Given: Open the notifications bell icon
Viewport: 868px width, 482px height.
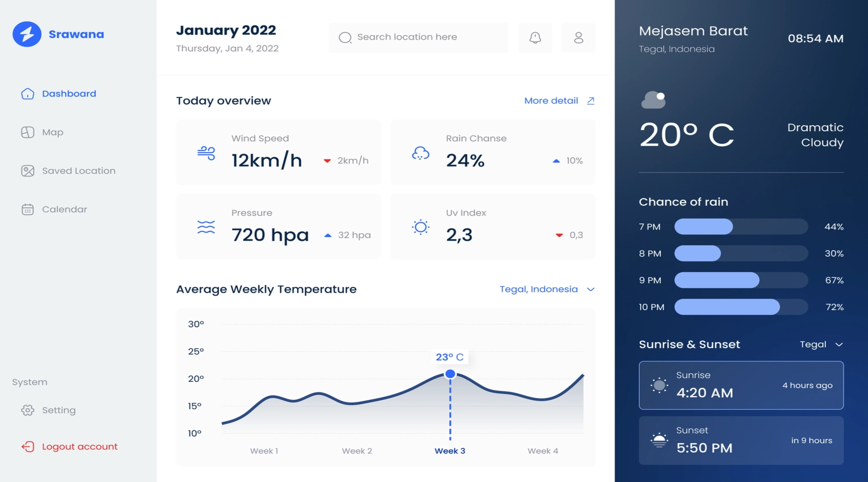Looking at the screenshot, I should 535,37.
